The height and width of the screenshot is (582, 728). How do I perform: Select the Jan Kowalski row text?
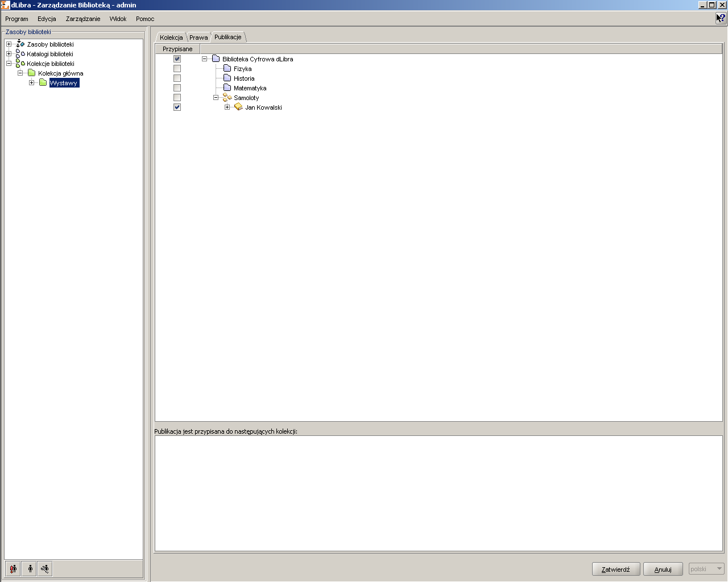[x=263, y=107]
